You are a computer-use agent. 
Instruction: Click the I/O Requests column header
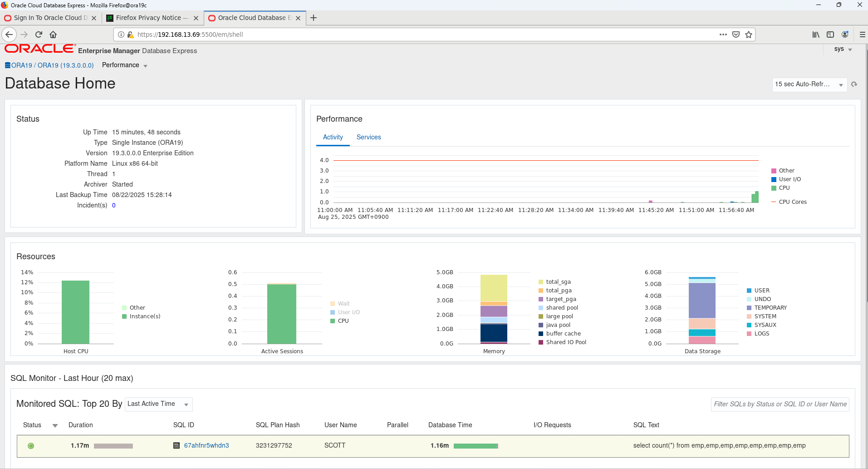552,425
